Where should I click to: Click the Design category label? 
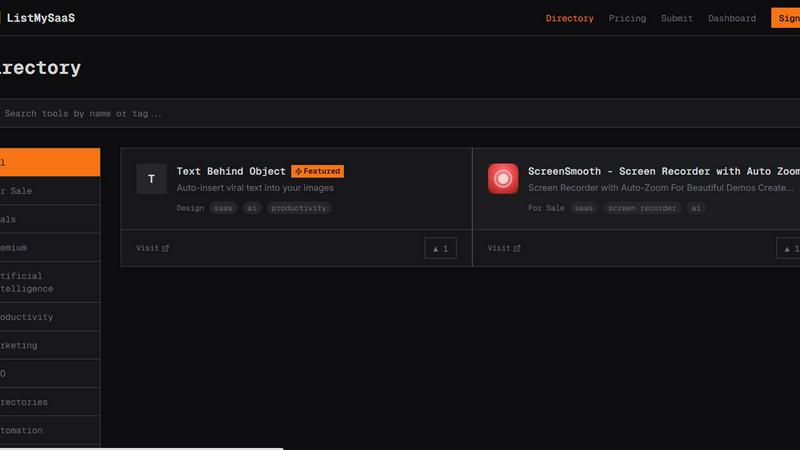click(x=190, y=208)
